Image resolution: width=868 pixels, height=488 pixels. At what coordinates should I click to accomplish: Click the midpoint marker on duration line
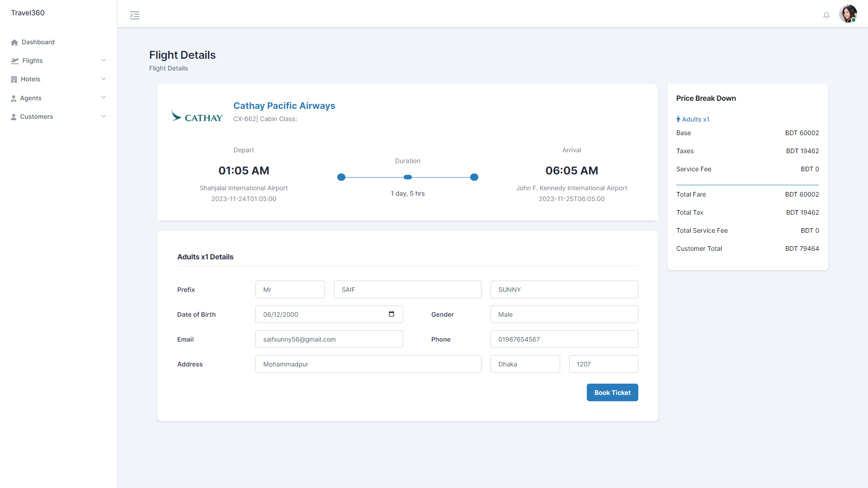[408, 177]
